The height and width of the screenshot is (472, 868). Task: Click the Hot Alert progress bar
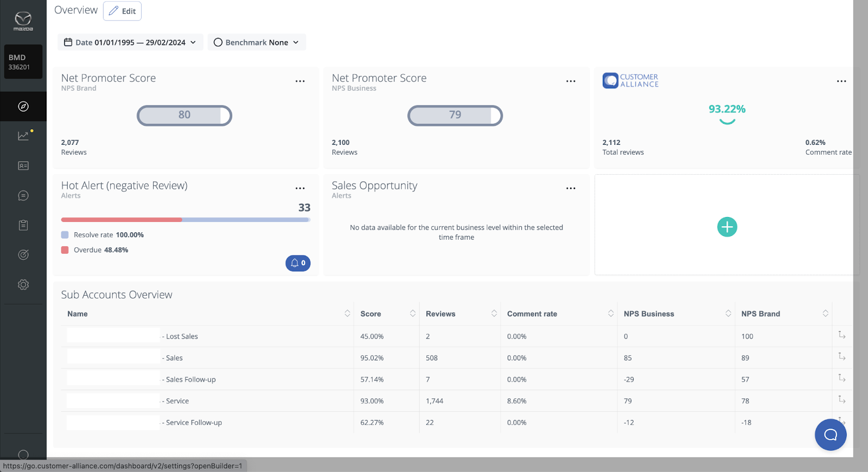coord(186,220)
